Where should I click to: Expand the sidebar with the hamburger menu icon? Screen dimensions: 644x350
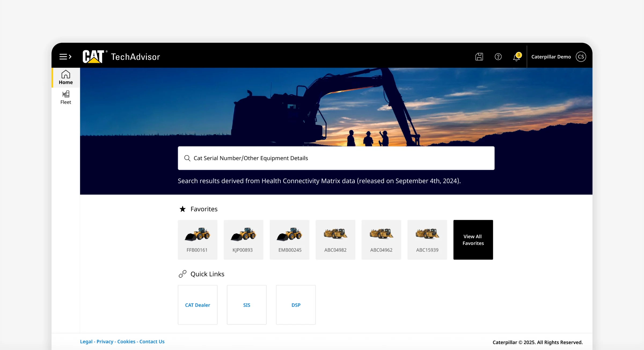[65, 57]
